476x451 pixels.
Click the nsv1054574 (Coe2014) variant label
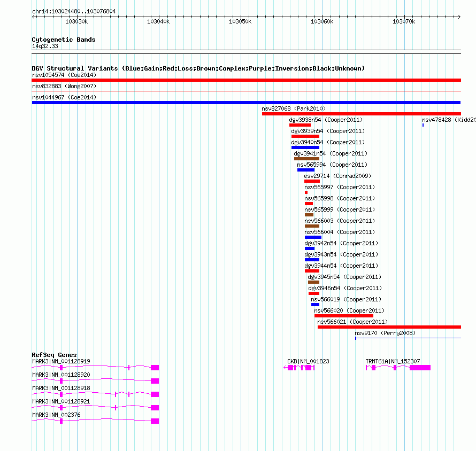click(x=64, y=75)
